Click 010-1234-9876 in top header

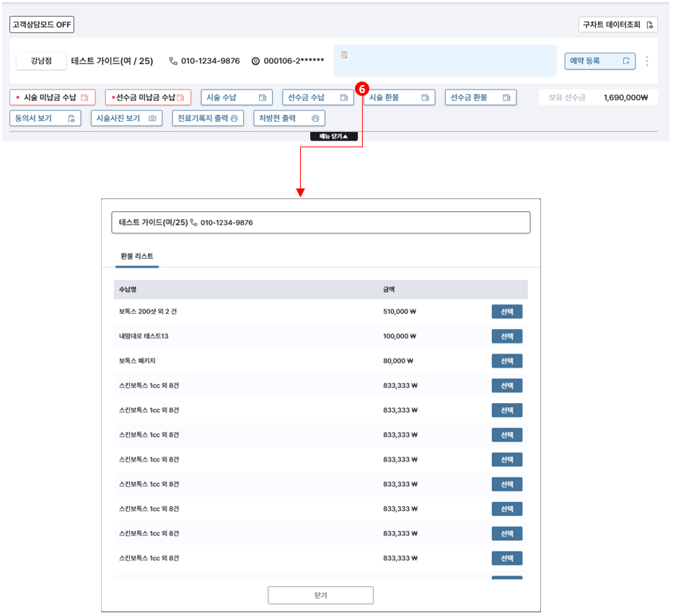coord(211,61)
